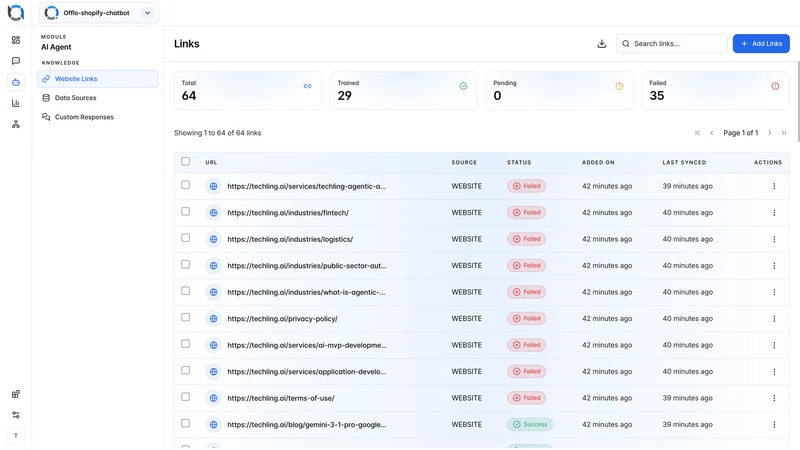Open actions menu for fintech link row
The height and width of the screenshot is (450, 800).
[774, 213]
